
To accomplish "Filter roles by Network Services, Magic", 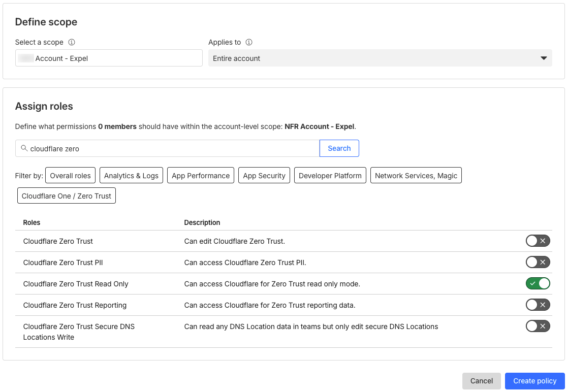I will (x=416, y=176).
